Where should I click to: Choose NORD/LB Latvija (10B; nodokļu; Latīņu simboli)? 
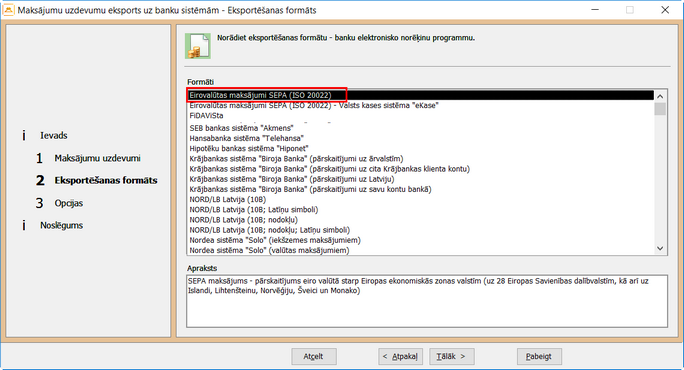421,230
